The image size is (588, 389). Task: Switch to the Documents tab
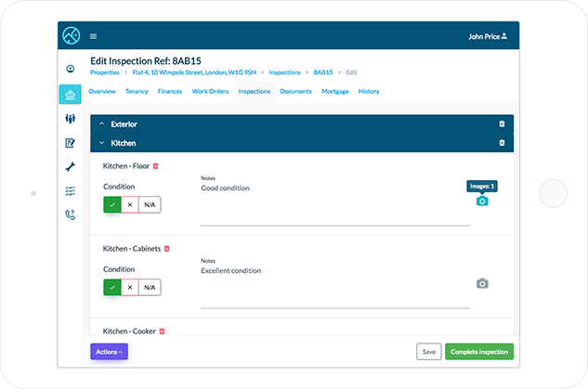pyautogui.click(x=296, y=91)
